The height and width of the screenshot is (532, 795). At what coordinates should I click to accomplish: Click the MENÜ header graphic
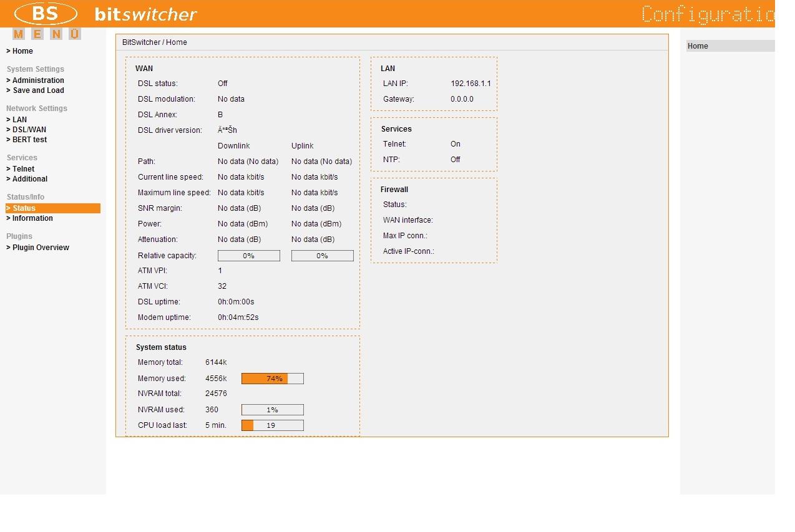coord(47,34)
